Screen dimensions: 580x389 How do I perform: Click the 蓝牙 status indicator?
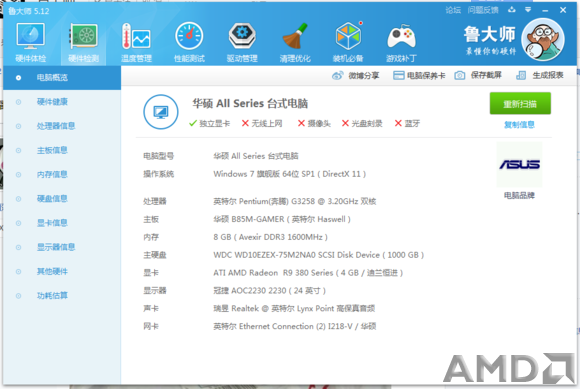point(407,124)
